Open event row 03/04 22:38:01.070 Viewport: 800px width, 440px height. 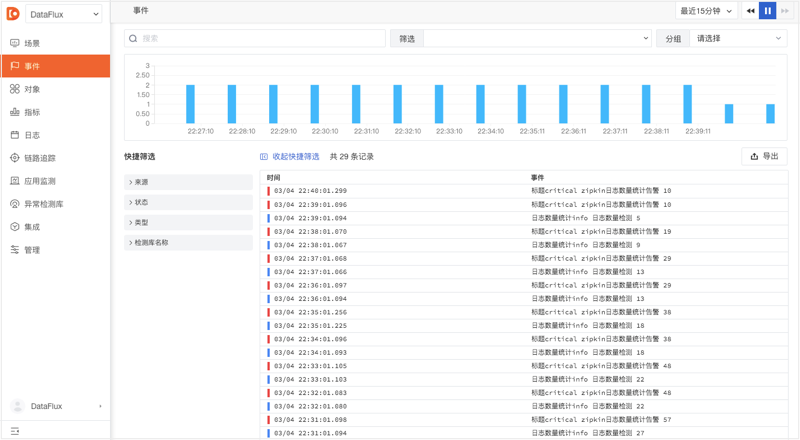click(524, 231)
